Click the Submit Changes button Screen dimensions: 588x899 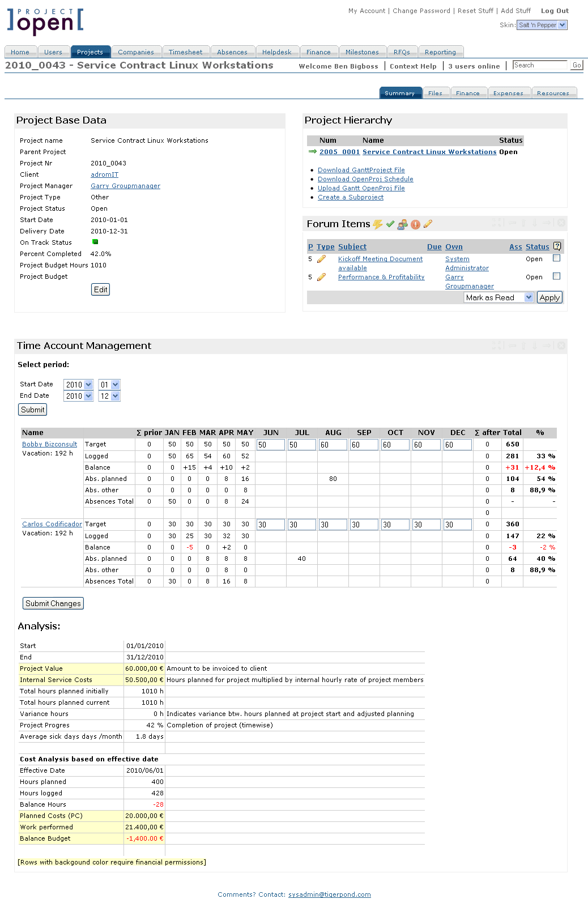53,603
